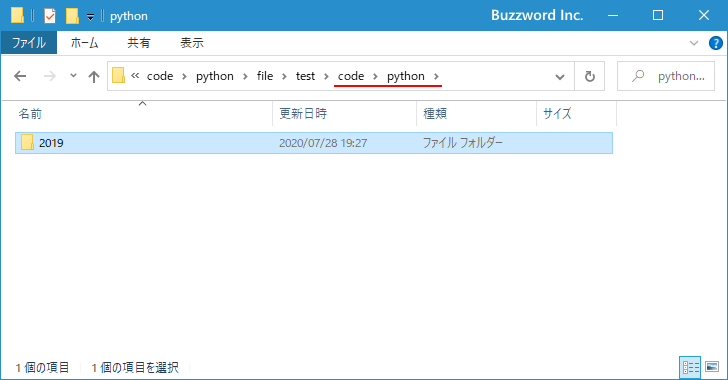Open Help with the question mark icon
Image resolution: width=728 pixels, height=380 pixels.
point(715,43)
